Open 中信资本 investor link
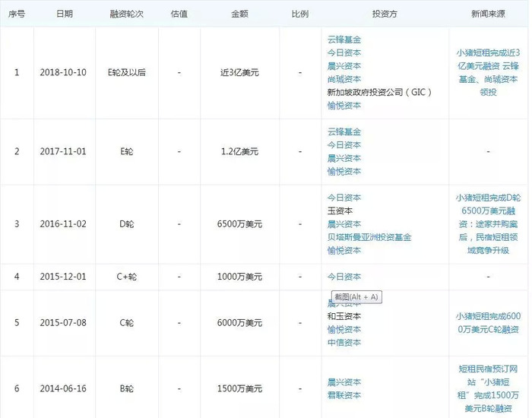532x418 pixels. coord(344,343)
